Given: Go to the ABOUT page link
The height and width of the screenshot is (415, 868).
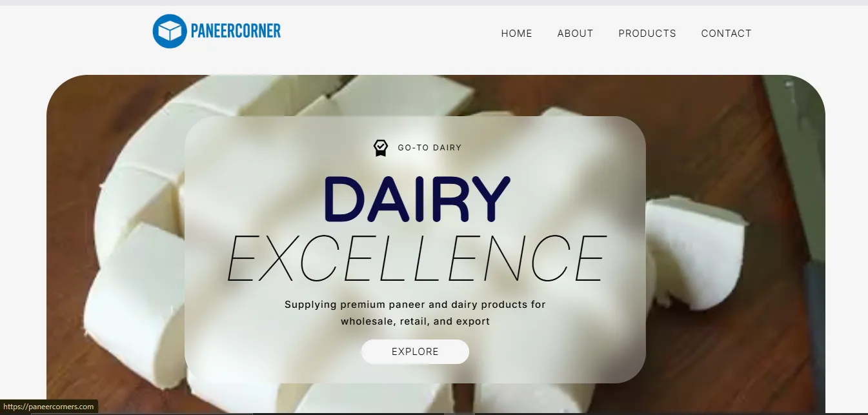Looking at the screenshot, I should point(575,34).
